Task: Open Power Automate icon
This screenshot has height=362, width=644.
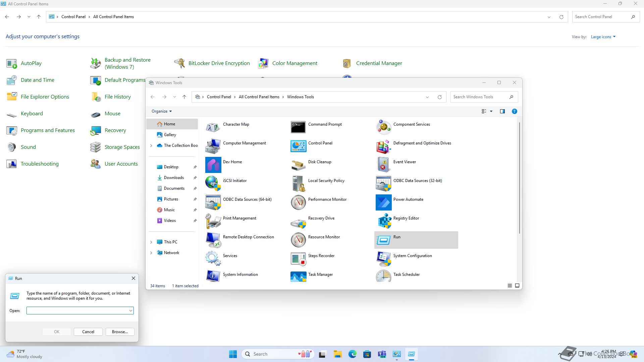Action: pos(383,202)
